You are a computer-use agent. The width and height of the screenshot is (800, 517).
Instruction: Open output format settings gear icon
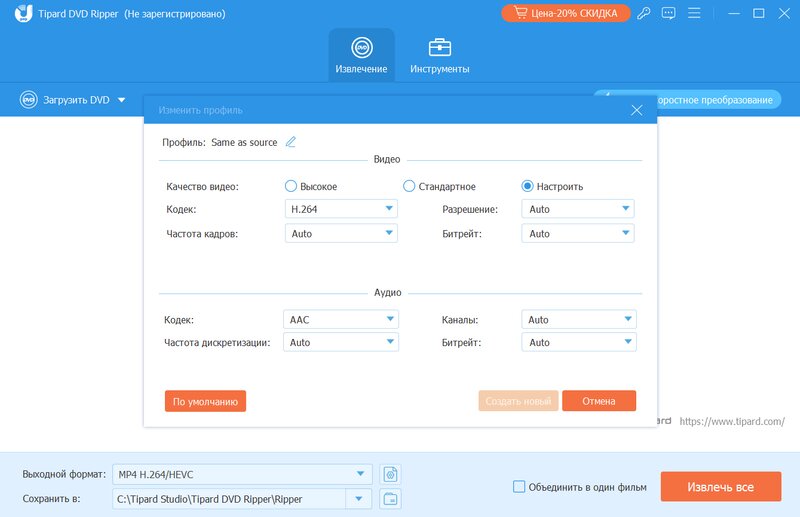(390, 474)
